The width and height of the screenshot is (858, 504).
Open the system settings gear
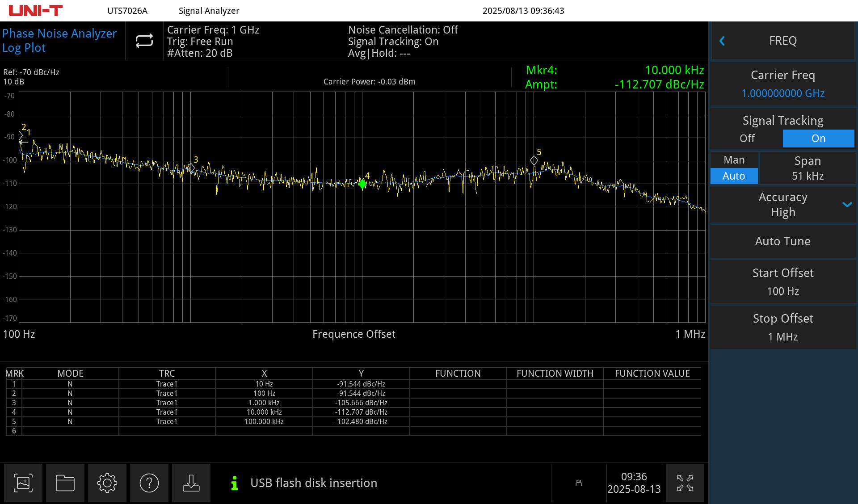click(107, 483)
